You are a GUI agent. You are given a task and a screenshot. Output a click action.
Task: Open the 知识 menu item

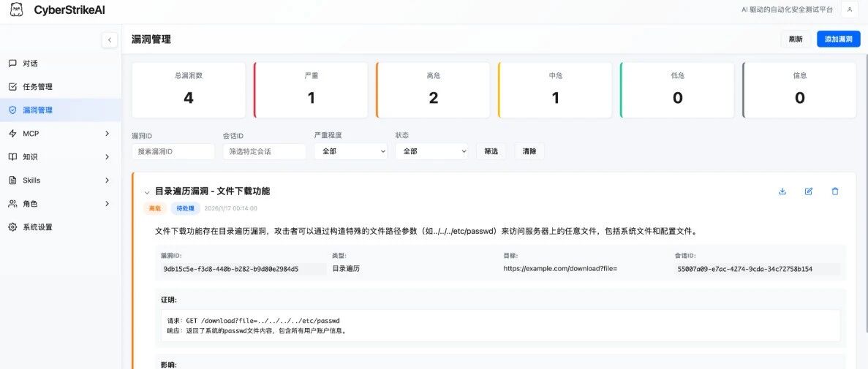point(61,157)
